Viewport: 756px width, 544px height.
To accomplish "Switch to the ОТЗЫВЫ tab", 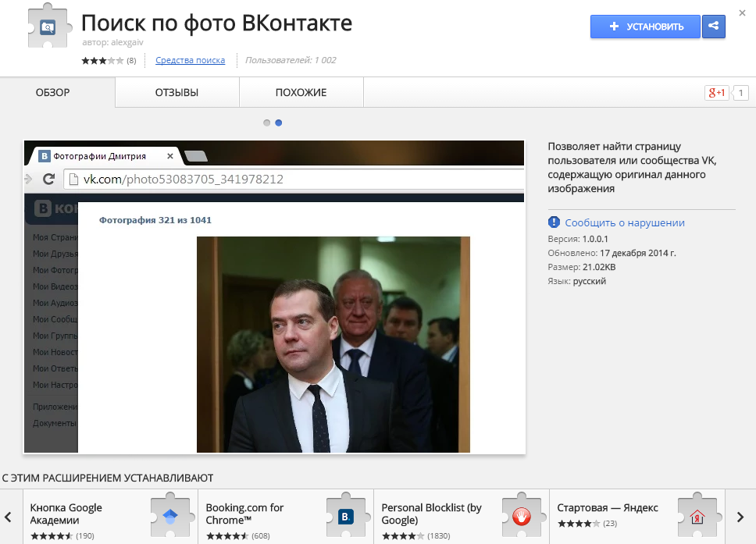I will pos(177,92).
